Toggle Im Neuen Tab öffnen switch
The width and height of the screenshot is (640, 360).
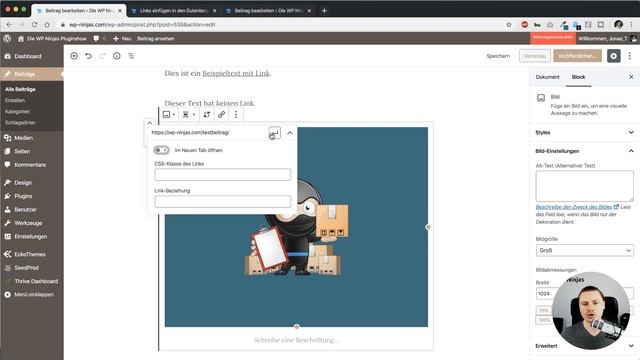[162, 150]
